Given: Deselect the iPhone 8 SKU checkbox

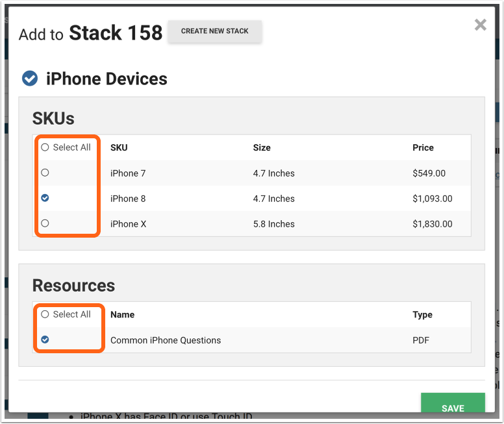Looking at the screenshot, I should tap(45, 198).
